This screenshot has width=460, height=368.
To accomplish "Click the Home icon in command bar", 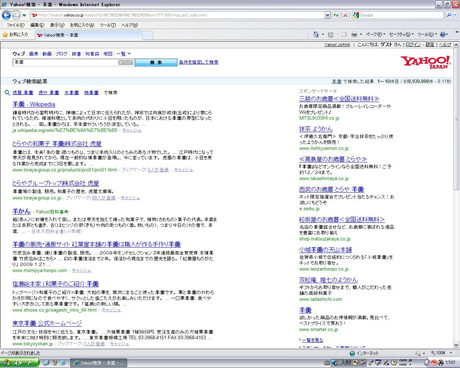I will [316, 34].
